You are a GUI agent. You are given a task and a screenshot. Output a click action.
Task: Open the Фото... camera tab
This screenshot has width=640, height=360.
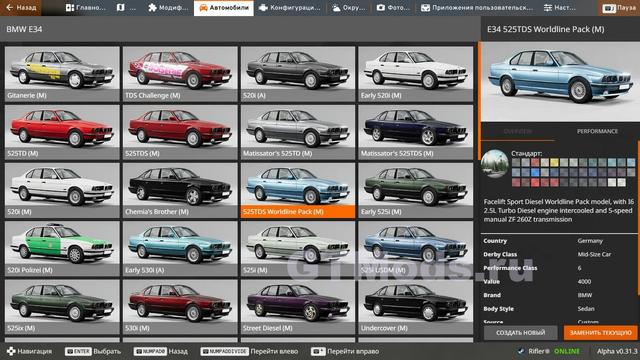pos(393,8)
